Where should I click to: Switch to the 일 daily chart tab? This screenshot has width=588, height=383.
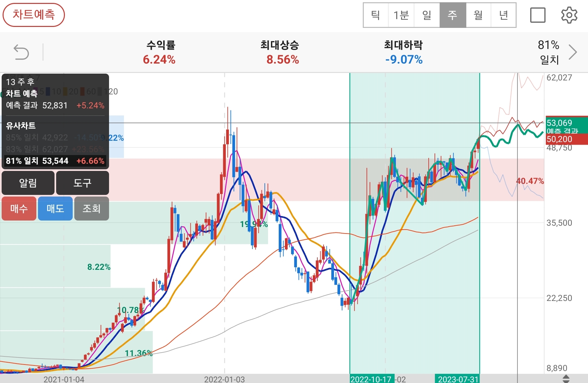click(427, 15)
